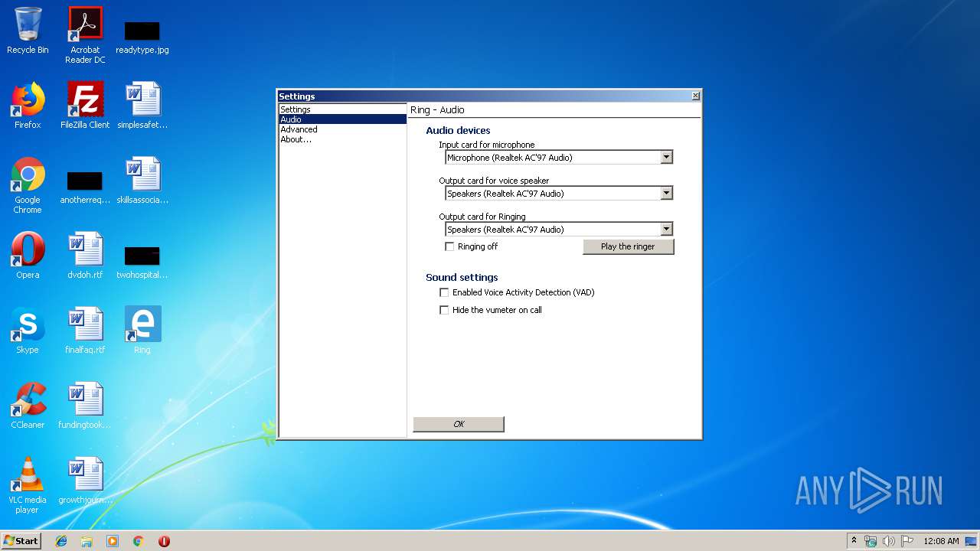Select the finalfaq.rtf document icon

coord(85,331)
